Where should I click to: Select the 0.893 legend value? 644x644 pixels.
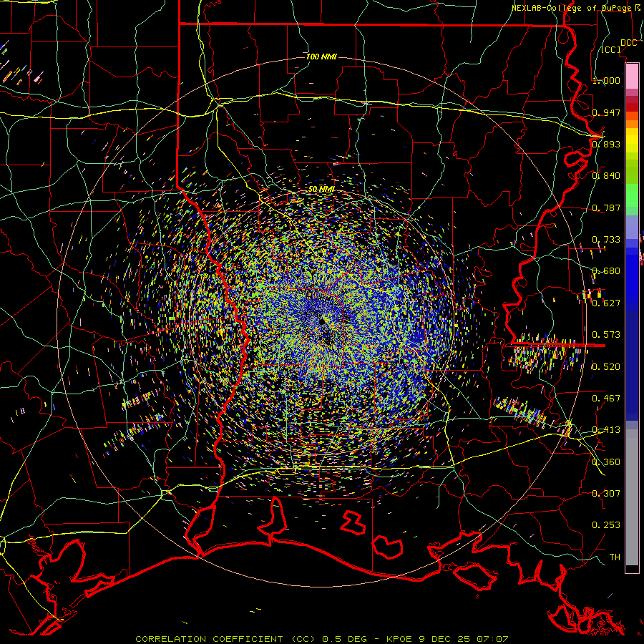606,144
